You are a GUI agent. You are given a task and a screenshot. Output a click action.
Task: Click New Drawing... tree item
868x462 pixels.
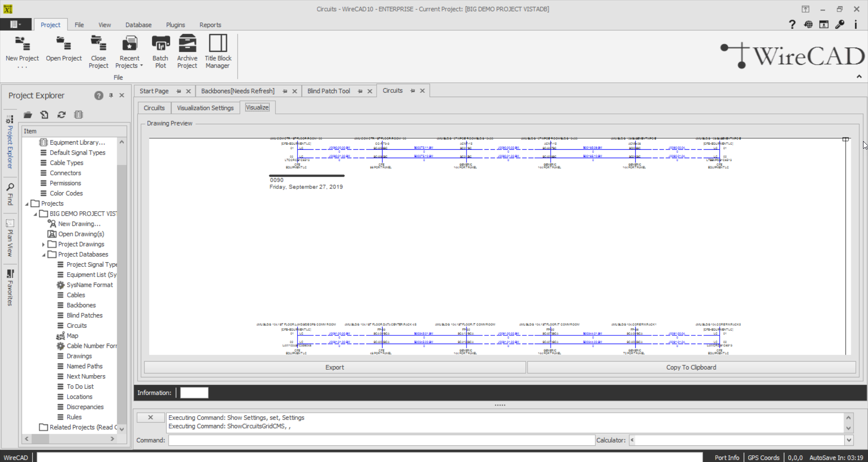74,224
